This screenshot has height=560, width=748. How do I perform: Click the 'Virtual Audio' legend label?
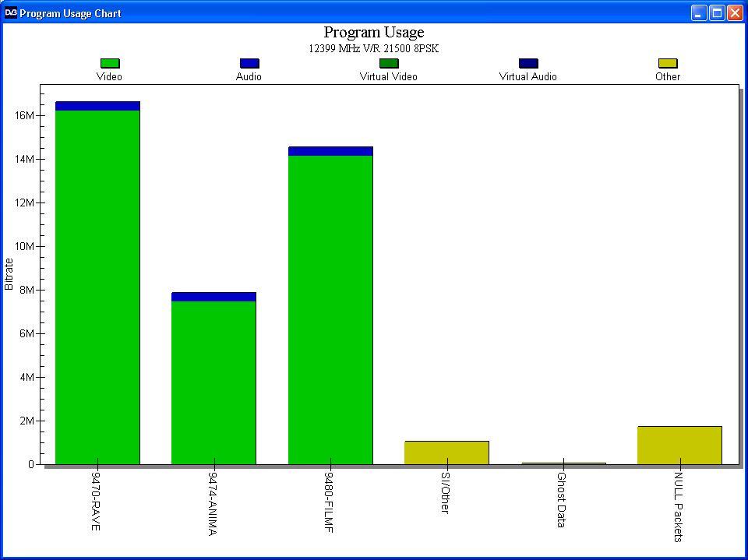[527, 77]
